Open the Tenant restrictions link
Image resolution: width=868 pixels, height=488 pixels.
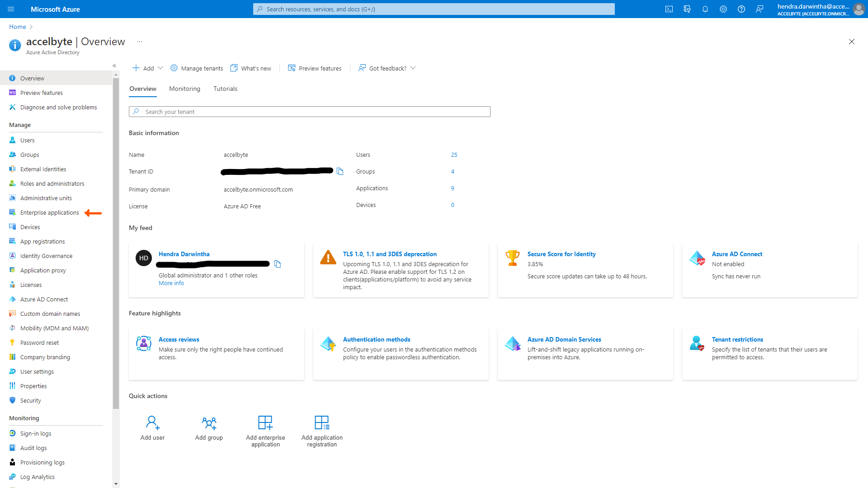point(737,339)
